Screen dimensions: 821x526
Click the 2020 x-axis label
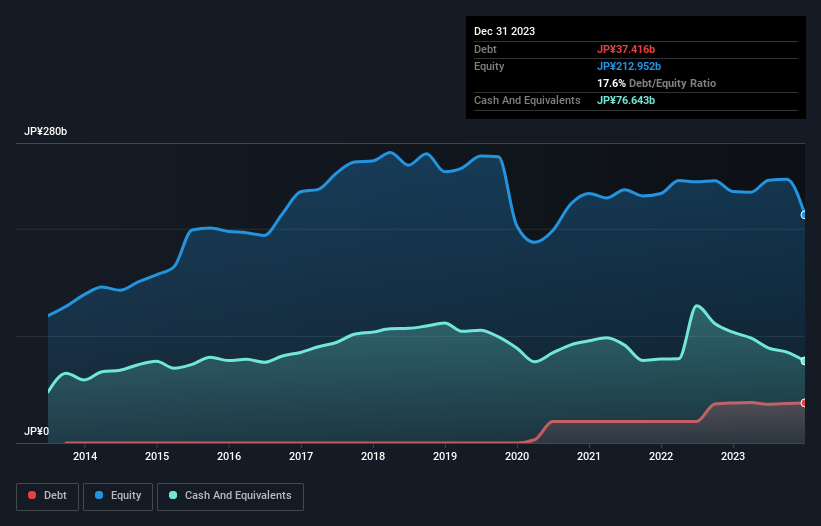coord(517,456)
